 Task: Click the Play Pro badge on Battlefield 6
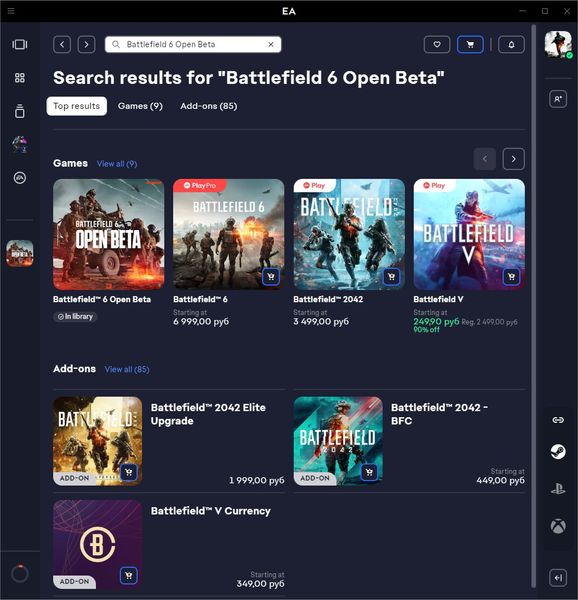(x=200, y=186)
